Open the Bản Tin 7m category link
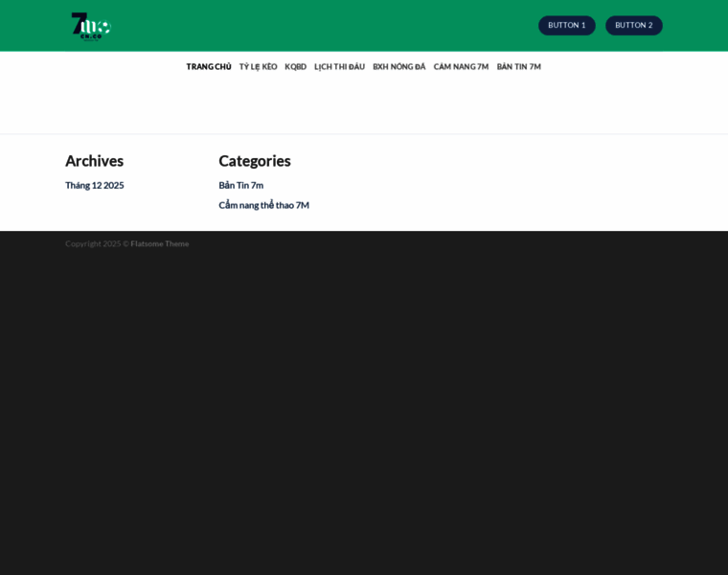This screenshot has height=575, width=728. [x=240, y=185]
